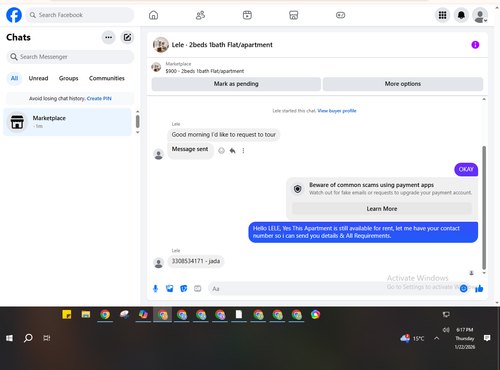Expand account profile menu at top right
Viewport: 500px width, 370px height.
[480, 15]
